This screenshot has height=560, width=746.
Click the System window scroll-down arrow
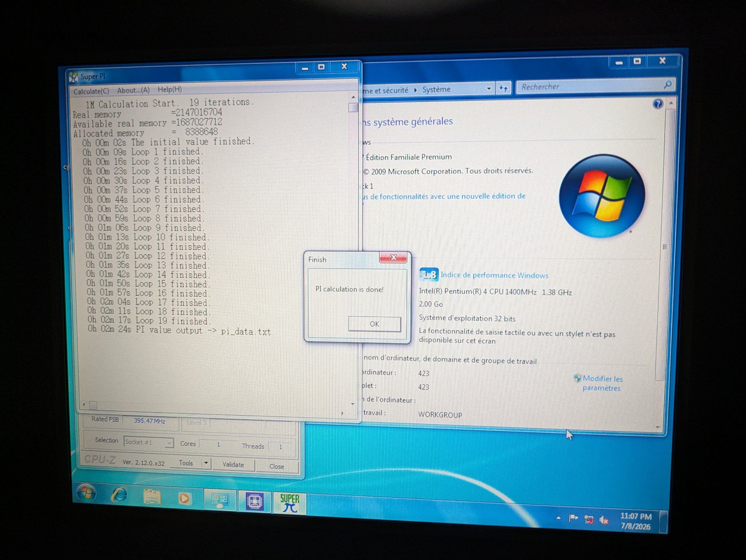tap(658, 427)
